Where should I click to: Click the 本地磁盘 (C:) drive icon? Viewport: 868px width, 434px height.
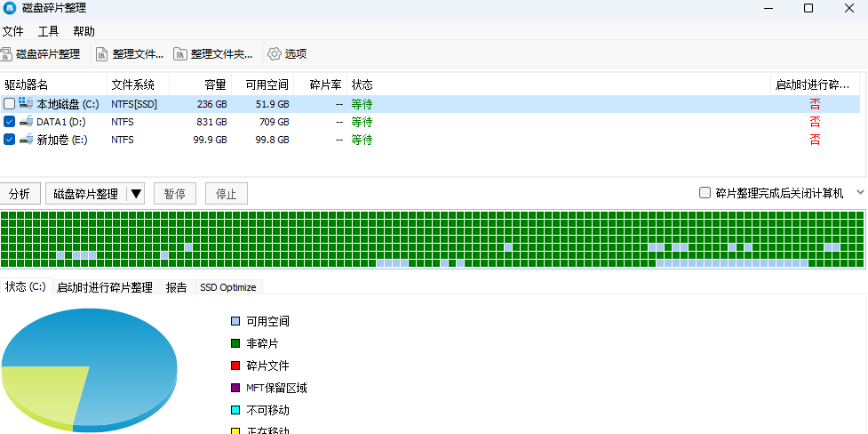[26, 103]
